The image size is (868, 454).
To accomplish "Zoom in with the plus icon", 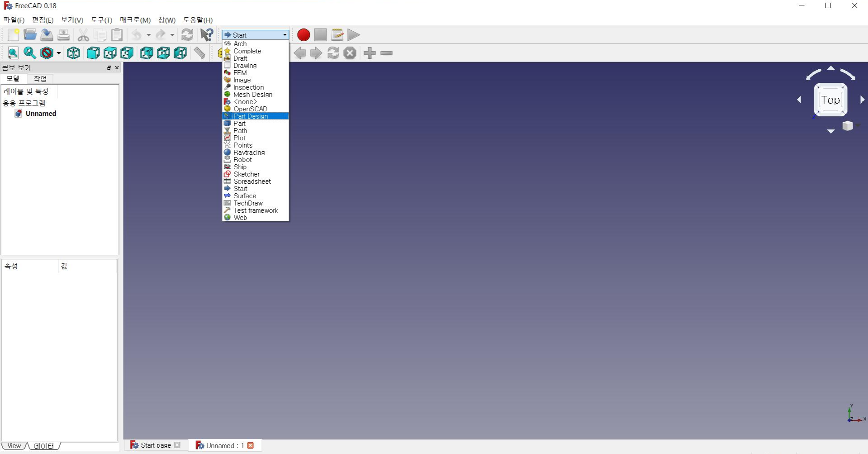I will pos(370,53).
